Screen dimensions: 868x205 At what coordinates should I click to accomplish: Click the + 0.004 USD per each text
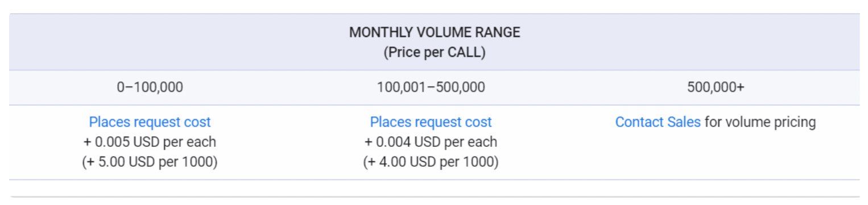click(x=431, y=142)
